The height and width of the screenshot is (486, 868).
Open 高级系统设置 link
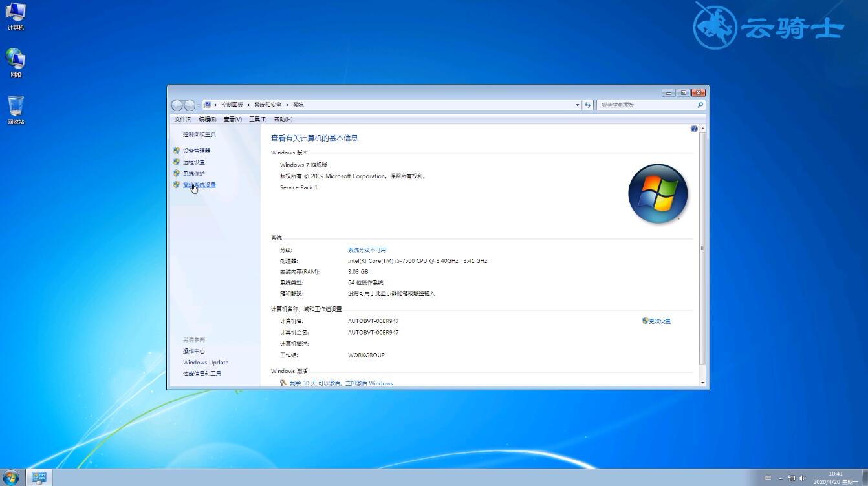coord(199,185)
